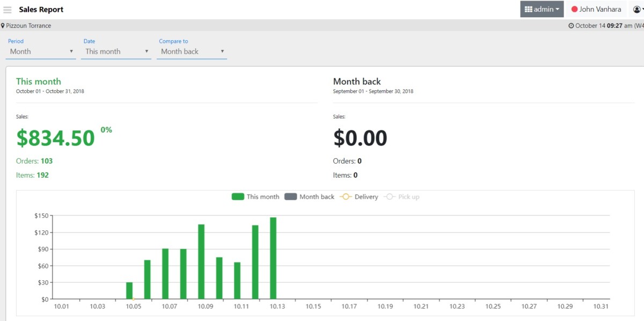Viewport: 644px width, 321px height.
Task: Open the user account avatar icon
Action: (x=637, y=9)
